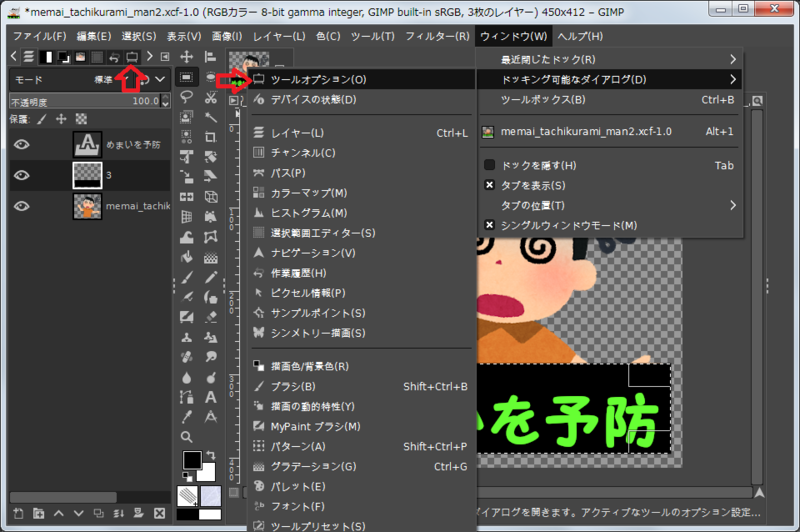Select the Gradient tool in toolbox
This screenshot has width=800, height=532.
pyautogui.click(x=210, y=257)
